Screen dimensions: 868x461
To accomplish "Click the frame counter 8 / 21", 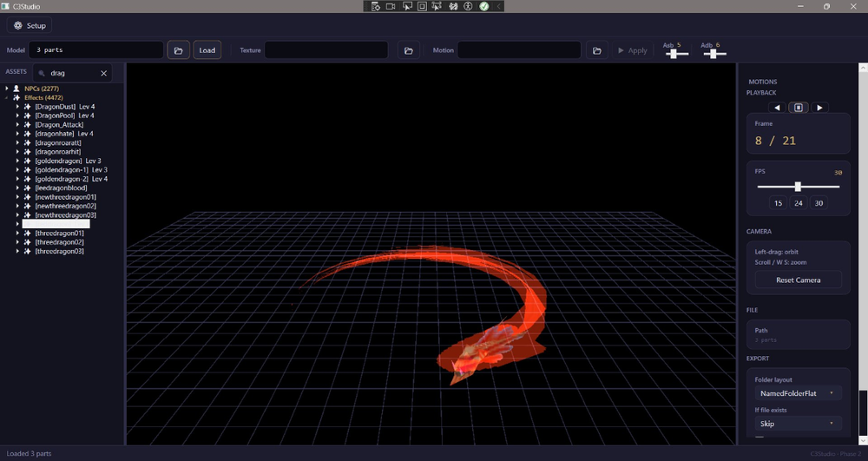I will coord(775,141).
